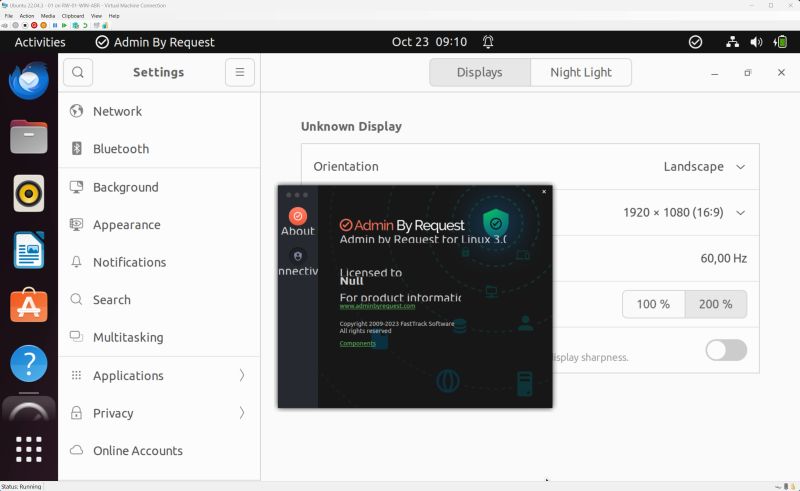Viewport: 800px width, 491px height.
Task: Open the View menu of VM Connection
Action: tap(96, 16)
